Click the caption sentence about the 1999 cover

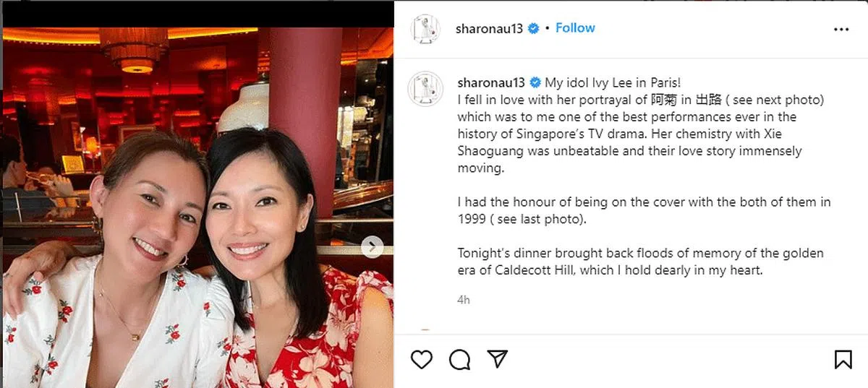(644, 210)
